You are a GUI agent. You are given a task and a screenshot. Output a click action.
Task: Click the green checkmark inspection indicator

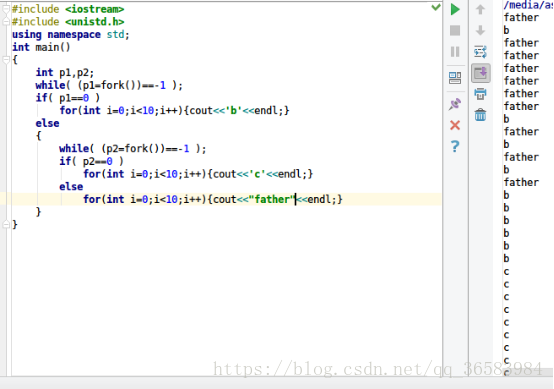tap(436, 7)
